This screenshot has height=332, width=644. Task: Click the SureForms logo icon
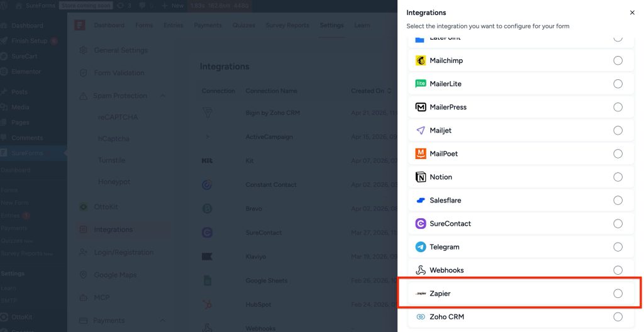coord(80,25)
